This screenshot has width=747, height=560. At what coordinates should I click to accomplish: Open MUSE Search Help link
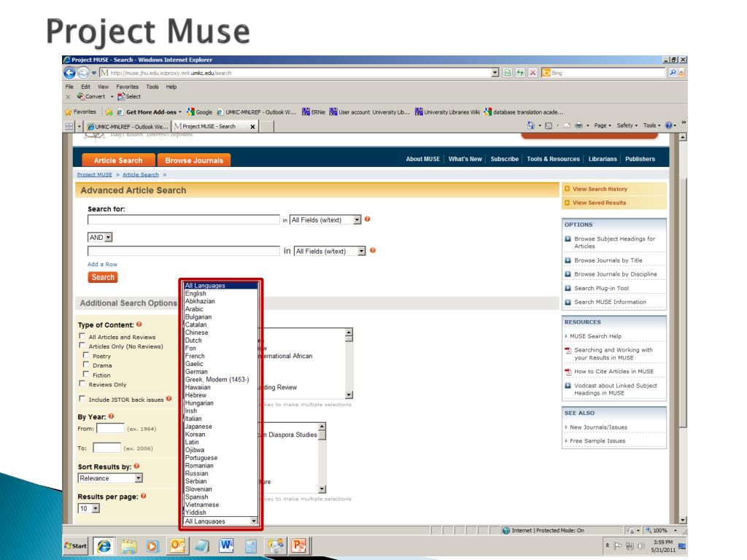click(x=595, y=336)
